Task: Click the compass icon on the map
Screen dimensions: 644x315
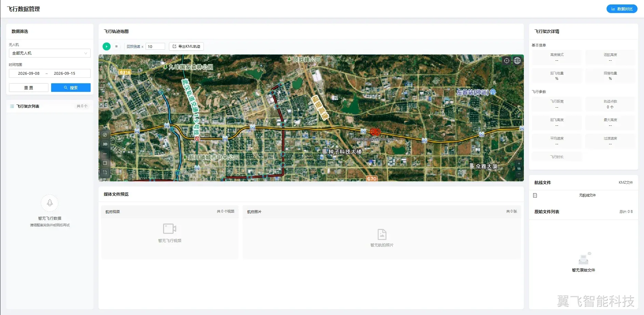Action: (105, 135)
